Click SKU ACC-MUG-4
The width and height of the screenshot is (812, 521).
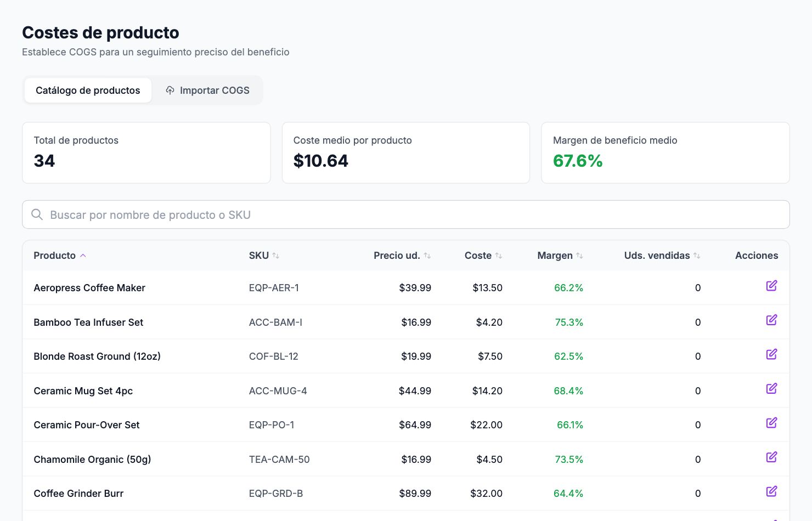tap(278, 391)
